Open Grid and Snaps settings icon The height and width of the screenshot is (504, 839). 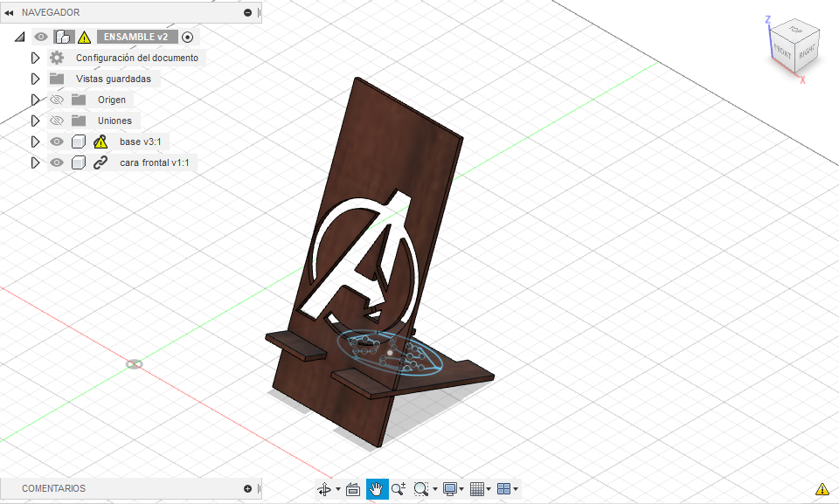[477, 489]
